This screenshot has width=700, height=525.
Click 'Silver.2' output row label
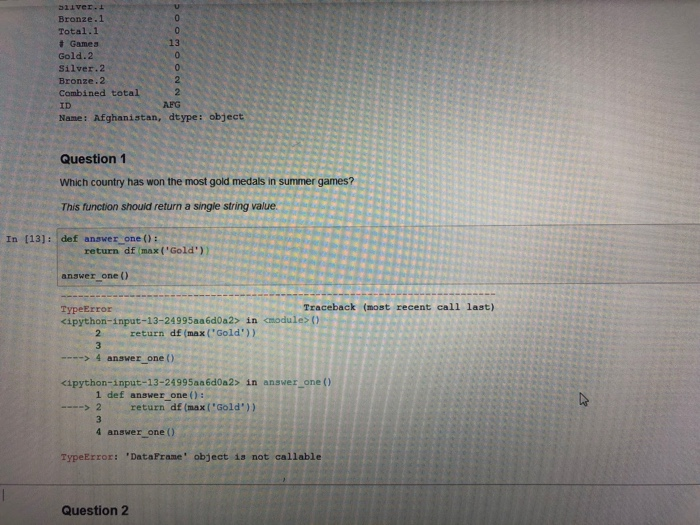[x=82, y=68]
